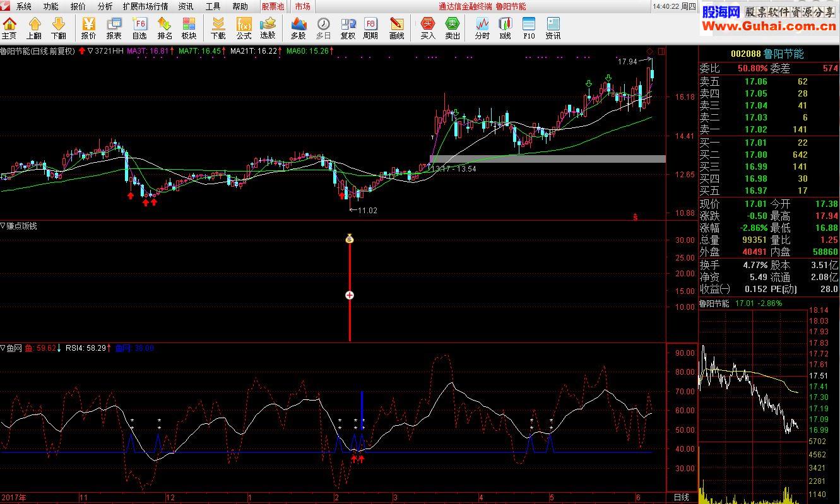Click 卖一 price 17.02
Image resolution: width=840 pixels, height=504 pixels.
click(755, 129)
